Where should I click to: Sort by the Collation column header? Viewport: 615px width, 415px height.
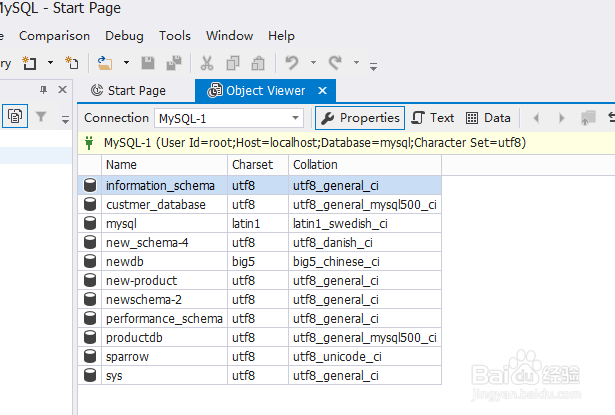[x=365, y=165]
